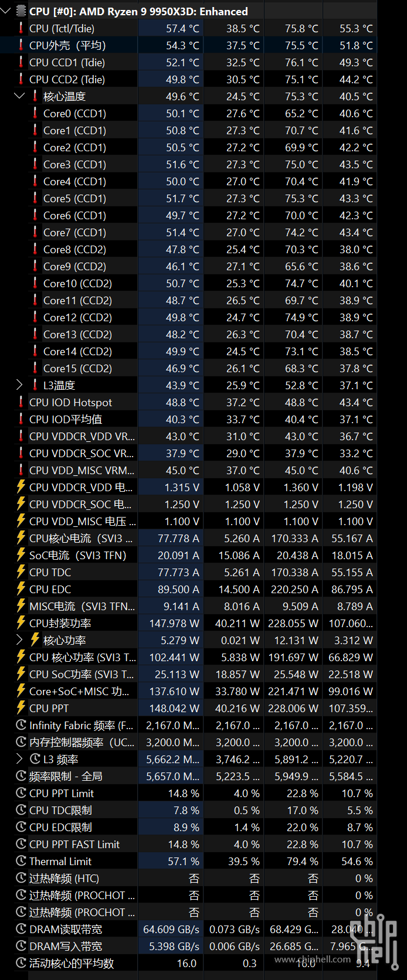Click the 57.1 % Thermal Limit value
This screenshot has width=407, height=980.
[x=184, y=861]
